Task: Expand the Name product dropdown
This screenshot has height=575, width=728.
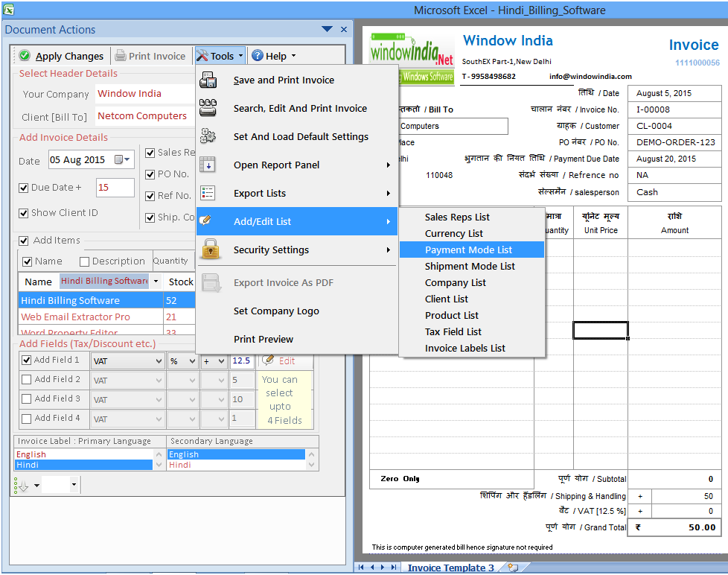Action: click(x=156, y=282)
